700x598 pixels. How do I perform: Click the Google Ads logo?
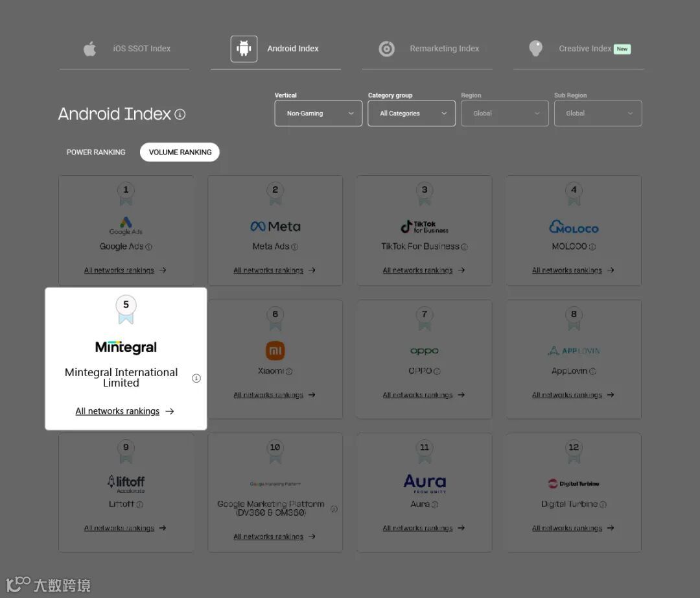(x=126, y=226)
